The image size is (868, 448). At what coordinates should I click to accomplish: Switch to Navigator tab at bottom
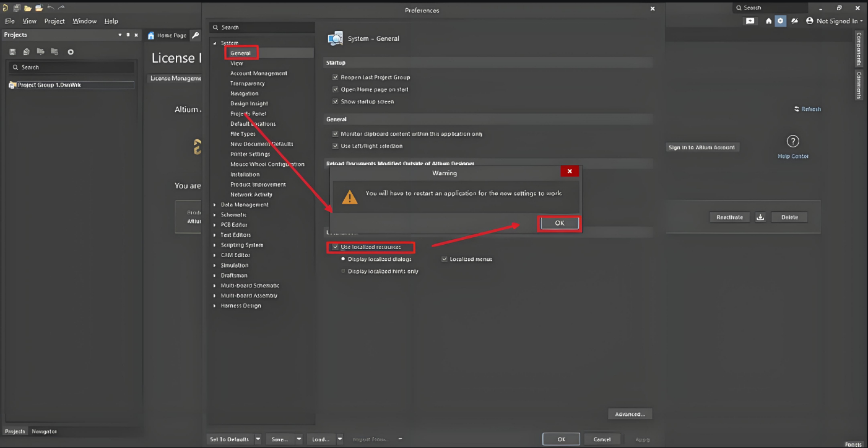point(44,431)
